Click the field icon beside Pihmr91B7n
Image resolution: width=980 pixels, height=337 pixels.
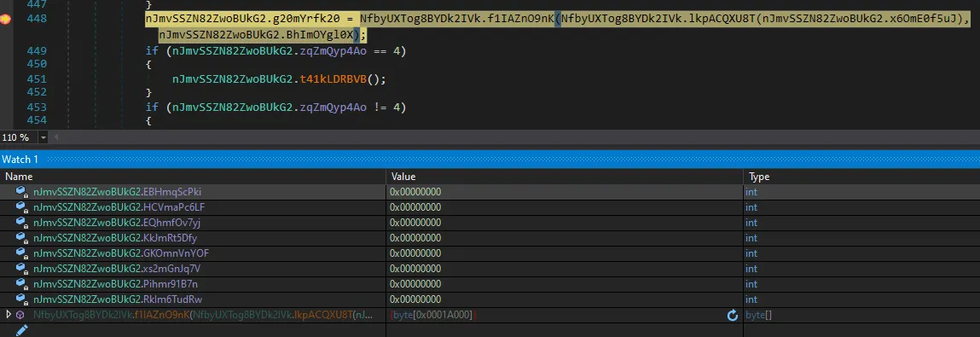(x=21, y=284)
